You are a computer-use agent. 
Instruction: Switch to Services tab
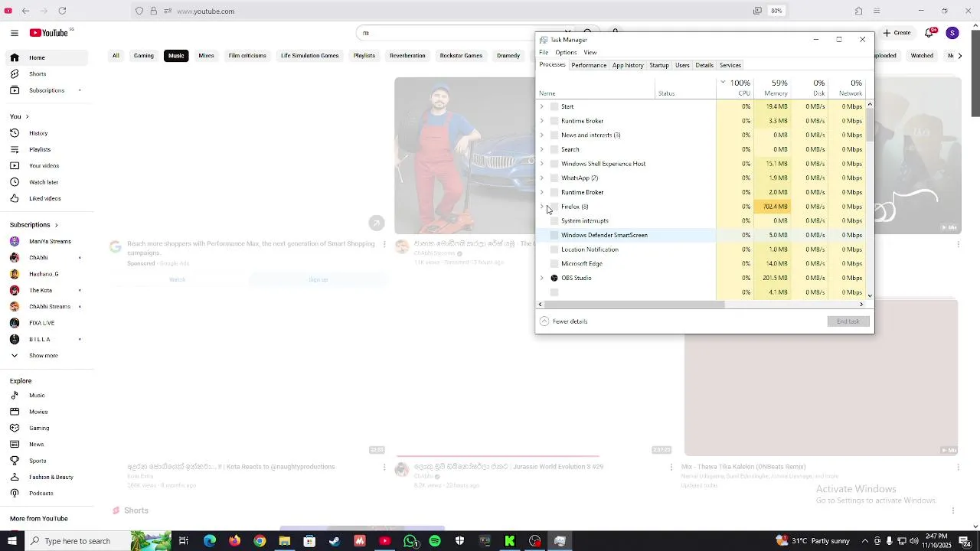pos(730,65)
